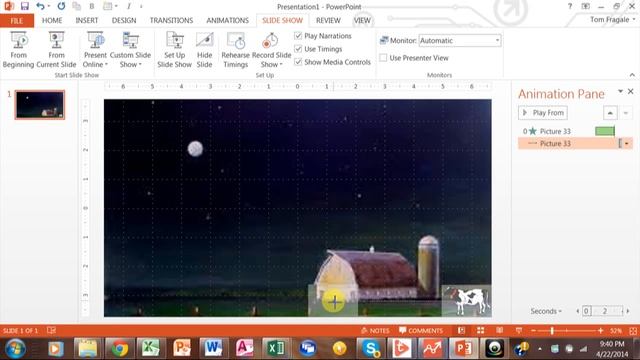Viewport: 640px width, 360px height.
Task: Click the COMMENTS button in status bar
Action: 421,331
